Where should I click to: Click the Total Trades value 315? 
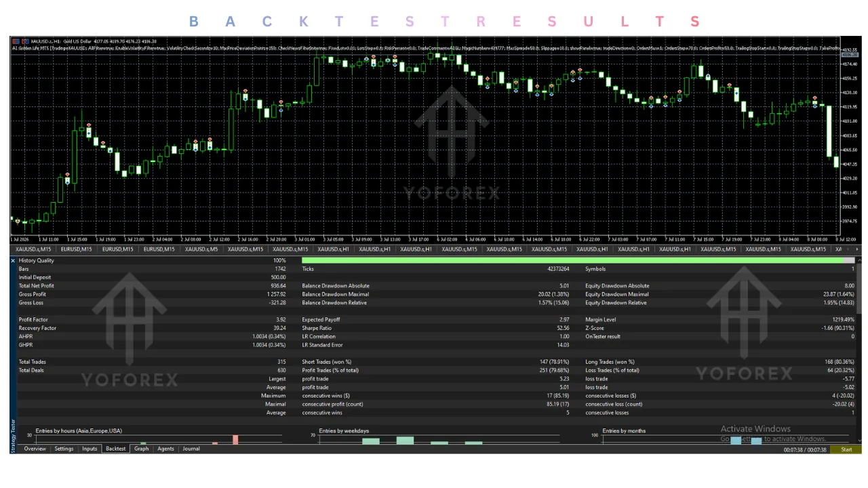coord(282,362)
